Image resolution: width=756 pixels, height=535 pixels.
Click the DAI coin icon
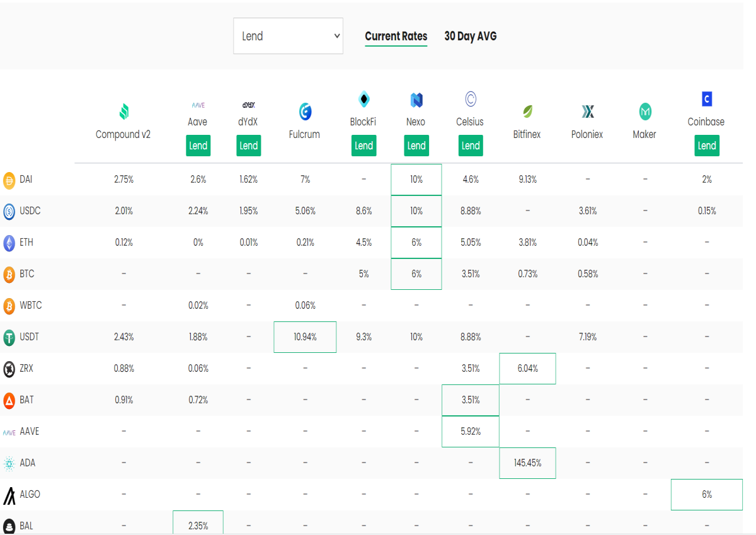pos(9,180)
